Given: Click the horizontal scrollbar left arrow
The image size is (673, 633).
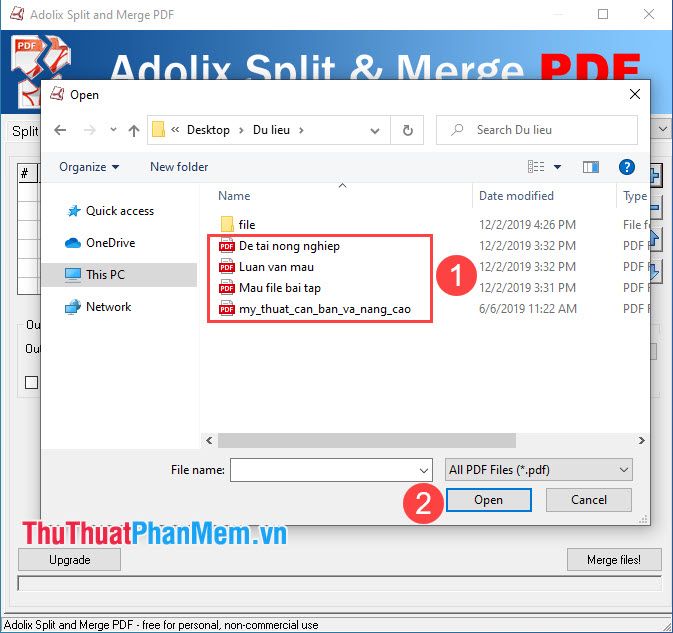Looking at the screenshot, I should point(209,440).
